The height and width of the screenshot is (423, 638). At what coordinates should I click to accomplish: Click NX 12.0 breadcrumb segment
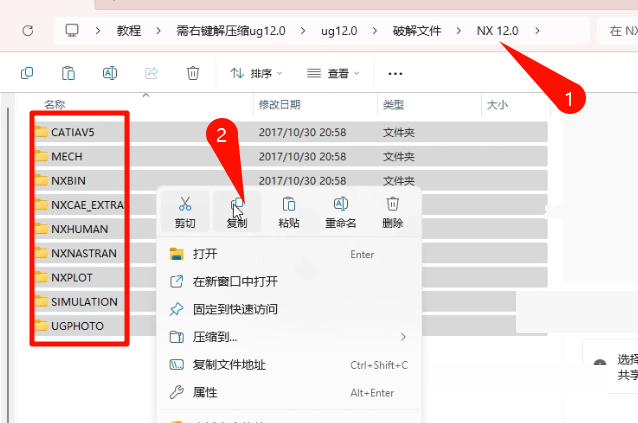(x=498, y=31)
